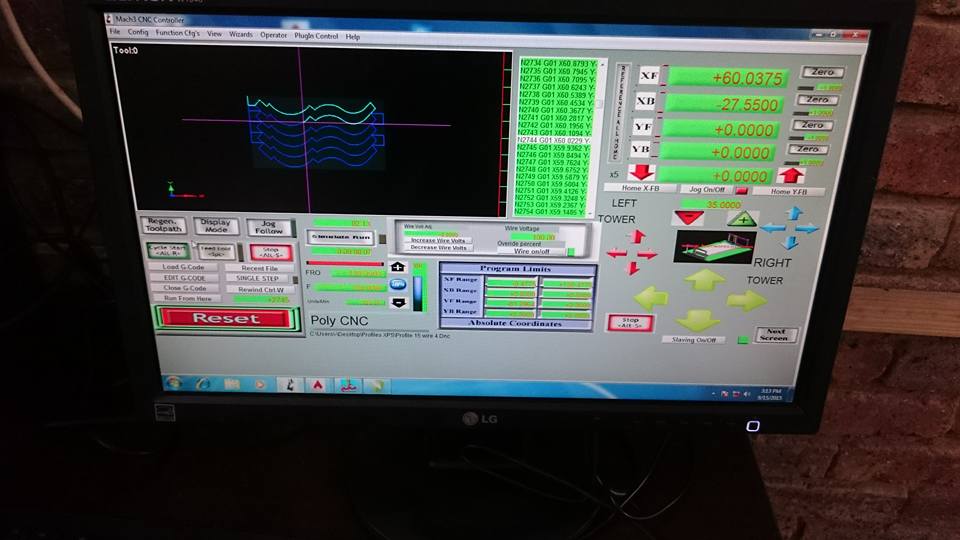Toggle Slaving On/Off

pyautogui.click(x=694, y=340)
